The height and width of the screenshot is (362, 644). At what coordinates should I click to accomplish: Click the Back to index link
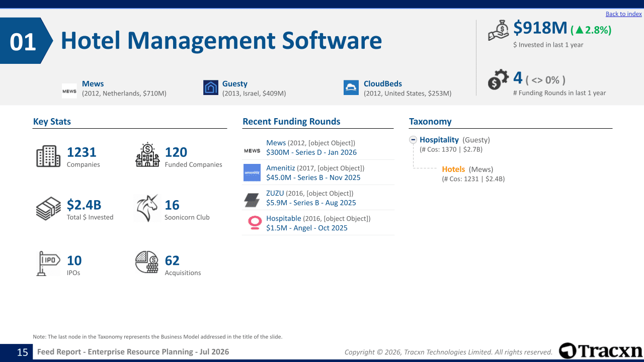623,14
